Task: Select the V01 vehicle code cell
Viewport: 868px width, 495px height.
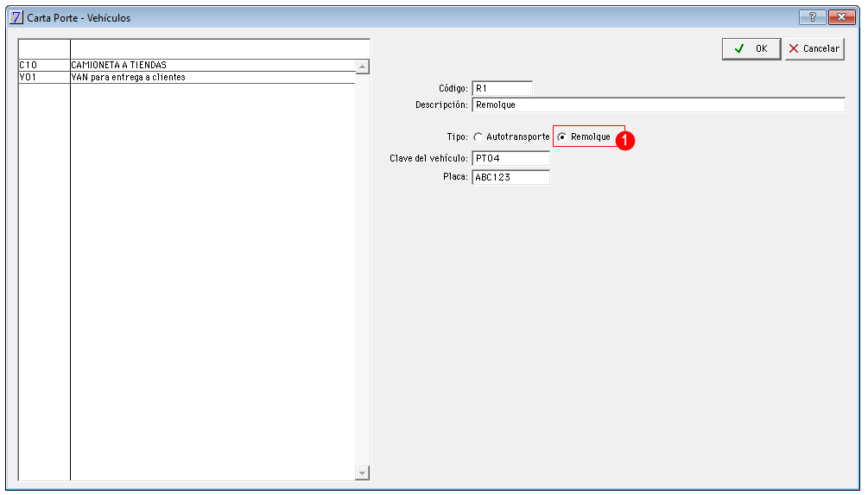Action: (44, 78)
